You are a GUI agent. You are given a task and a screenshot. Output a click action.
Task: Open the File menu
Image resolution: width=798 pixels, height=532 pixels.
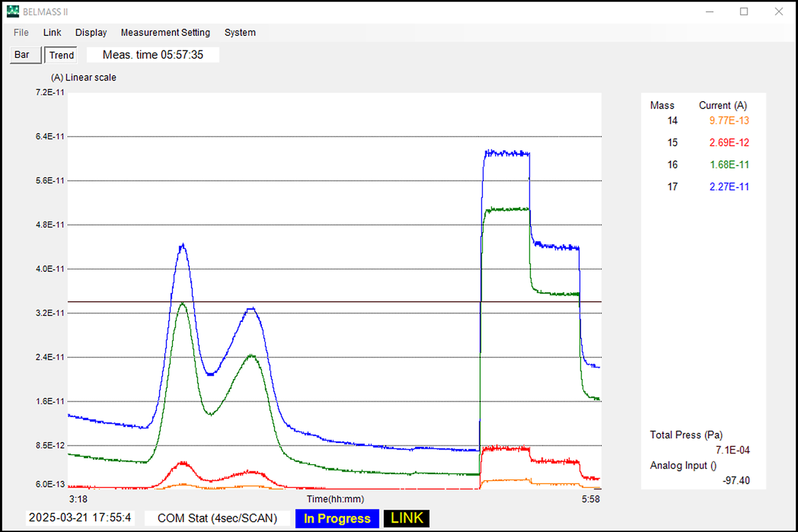(x=21, y=33)
